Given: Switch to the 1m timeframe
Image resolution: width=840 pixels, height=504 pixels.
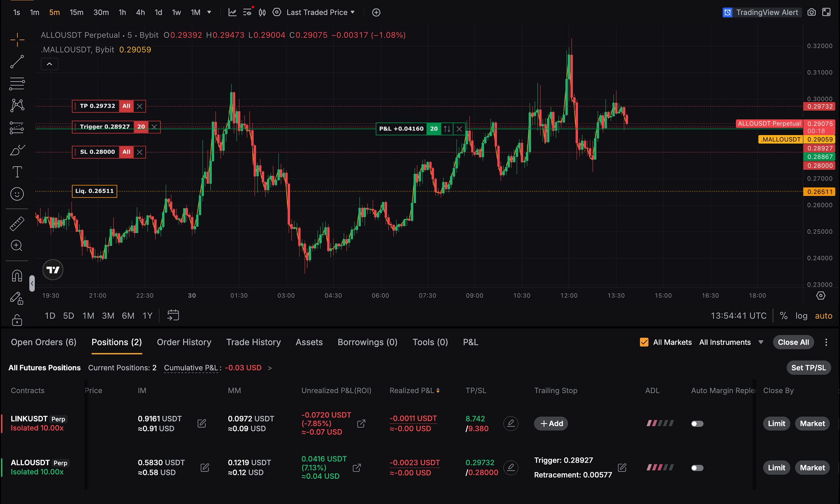Looking at the screenshot, I should [34, 13].
